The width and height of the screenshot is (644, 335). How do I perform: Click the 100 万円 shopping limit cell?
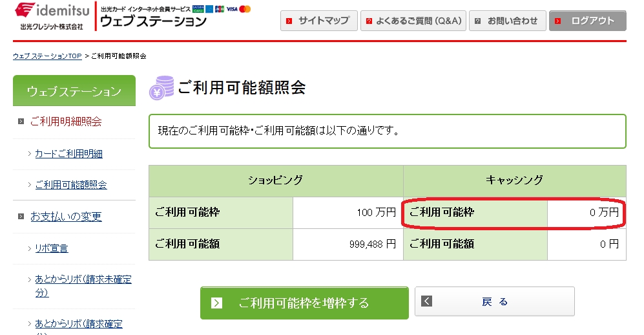[348, 212]
